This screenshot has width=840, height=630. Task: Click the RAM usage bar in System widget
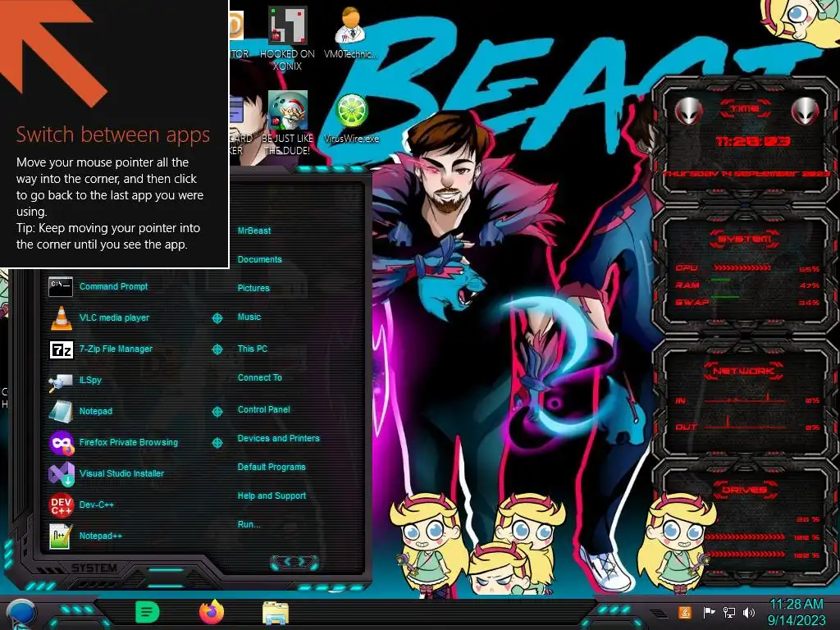point(721,280)
